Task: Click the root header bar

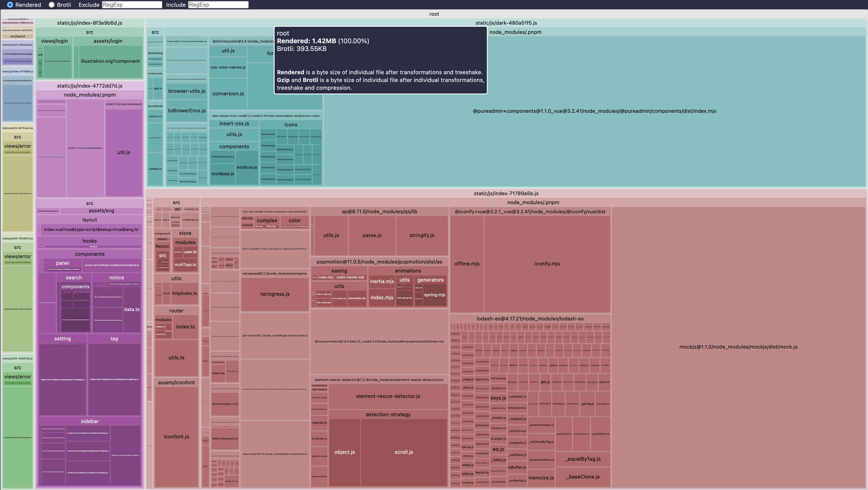Action: pos(434,14)
